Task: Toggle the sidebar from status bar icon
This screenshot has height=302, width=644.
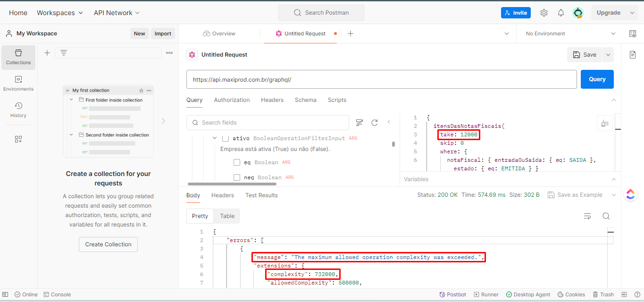Action: point(6,294)
